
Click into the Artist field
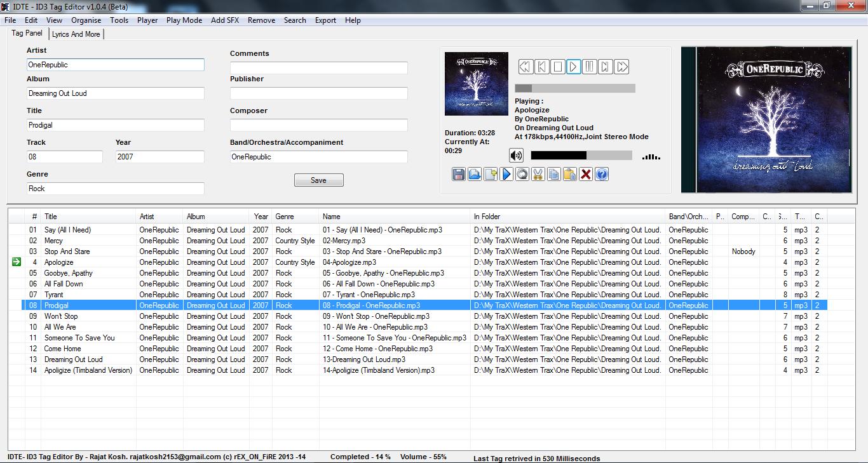(116, 64)
